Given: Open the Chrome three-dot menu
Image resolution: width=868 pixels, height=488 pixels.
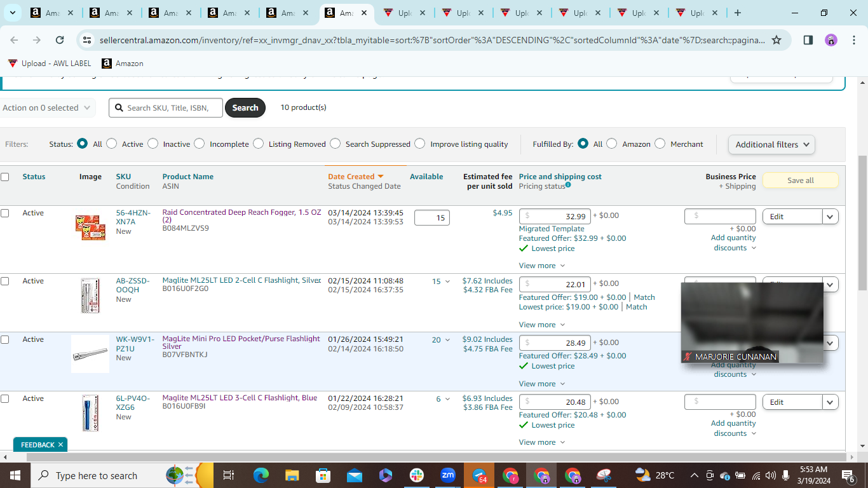Looking at the screenshot, I should coord(853,40).
